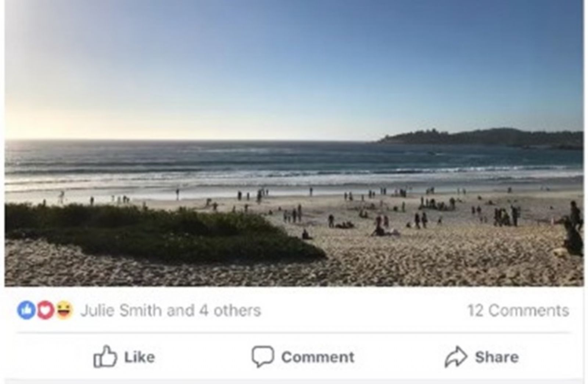Screen dimensions: 588x384
Task: Click the seated person silhouette at the photo's right edge
Action: pos(574,237)
